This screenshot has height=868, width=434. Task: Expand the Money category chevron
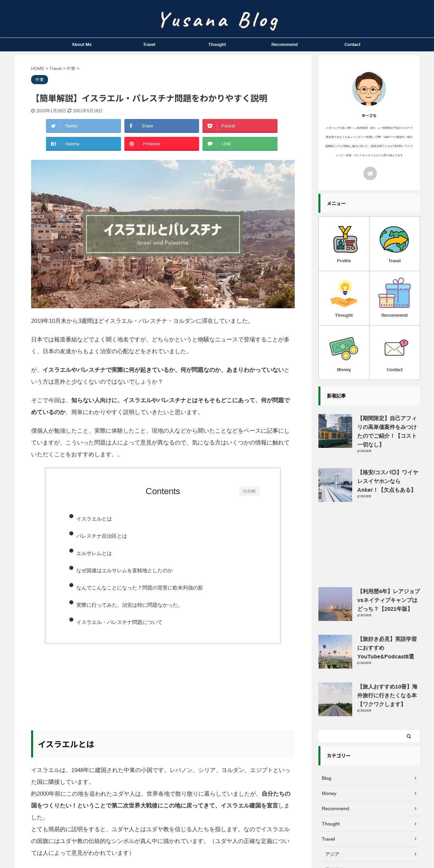415,793
